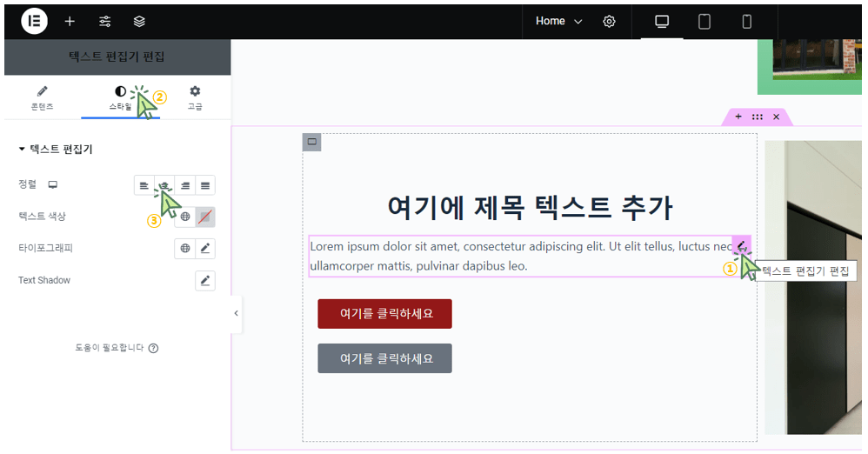
Task: Justify the text alignment
Action: (x=205, y=185)
